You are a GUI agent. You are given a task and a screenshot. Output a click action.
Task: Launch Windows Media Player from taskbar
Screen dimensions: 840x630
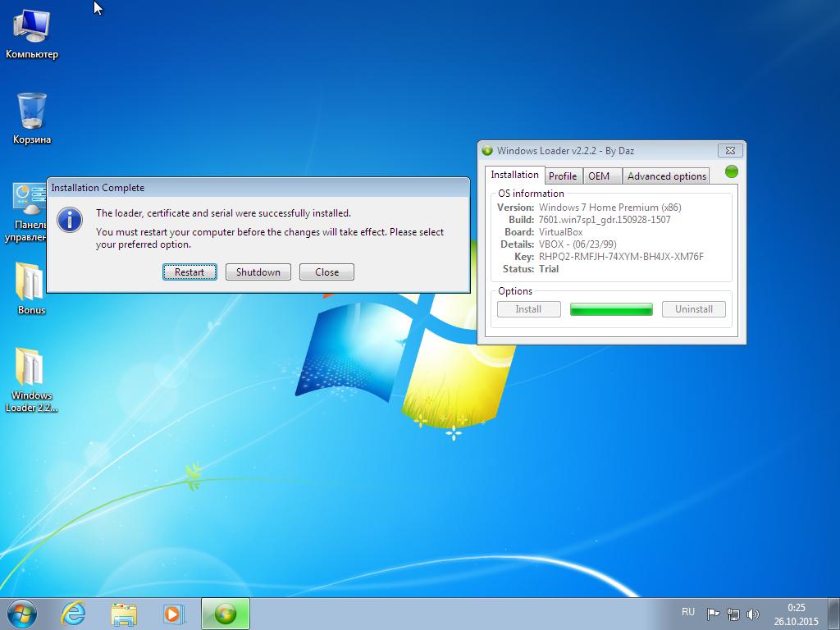[174, 614]
